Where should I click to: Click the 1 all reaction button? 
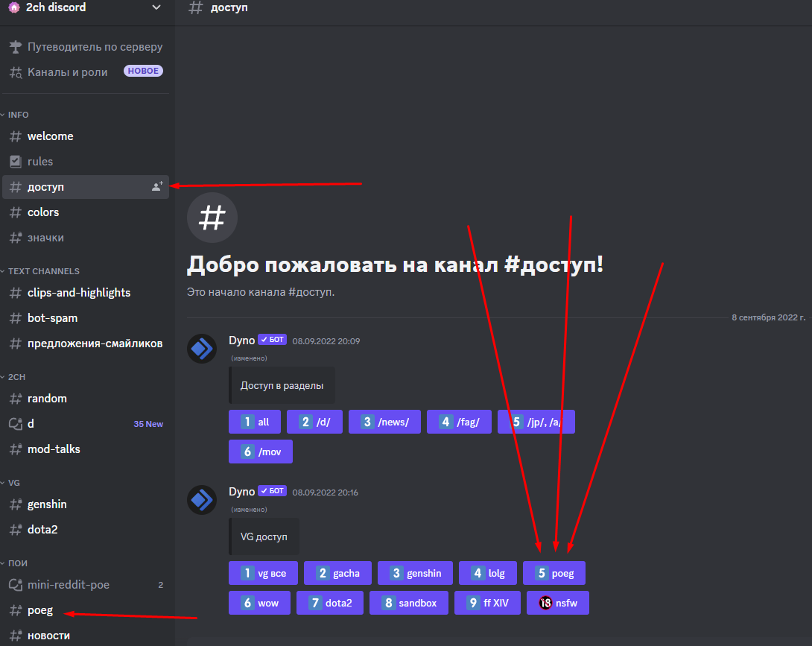click(255, 422)
